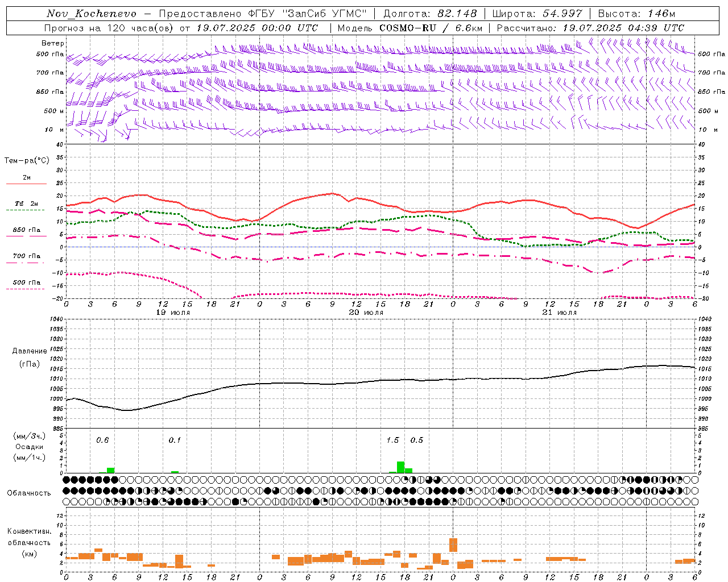
Task: Click the station name Nov_Kochenevo
Action: click(x=92, y=14)
